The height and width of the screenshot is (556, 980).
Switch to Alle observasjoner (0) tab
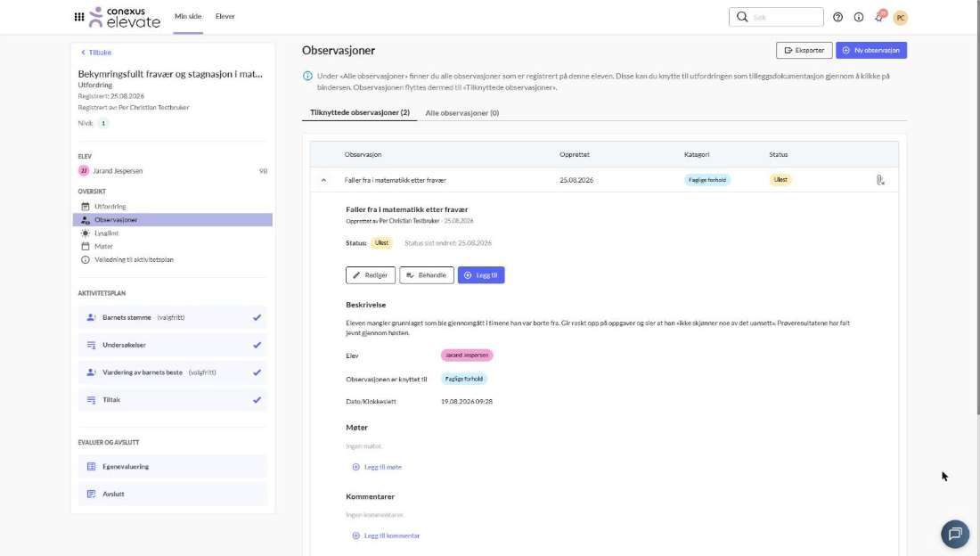(461, 113)
